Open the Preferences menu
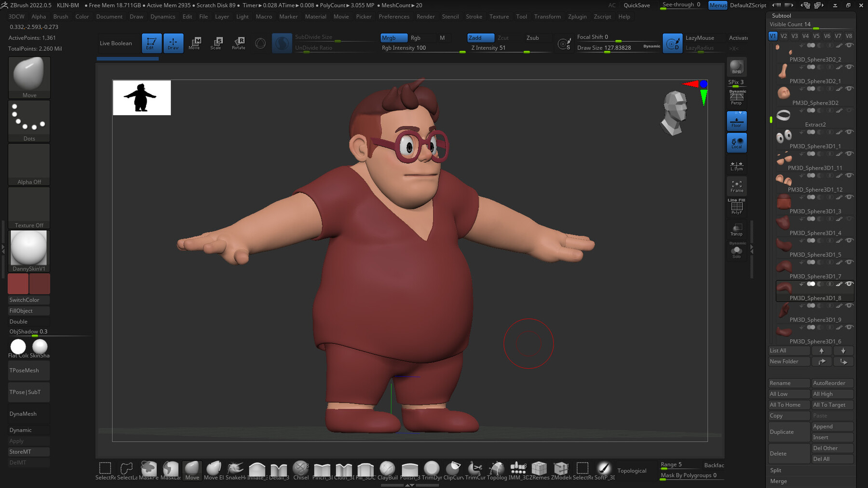The image size is (868, 488). [x=394, y=16]
